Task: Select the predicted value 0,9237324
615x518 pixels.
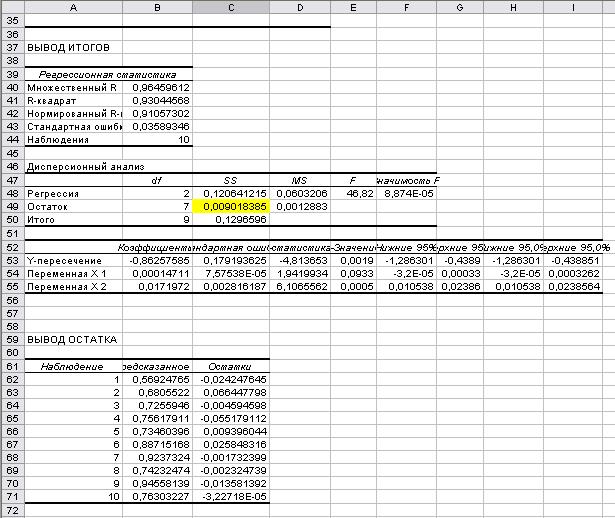Action: (x=157, y=457)
